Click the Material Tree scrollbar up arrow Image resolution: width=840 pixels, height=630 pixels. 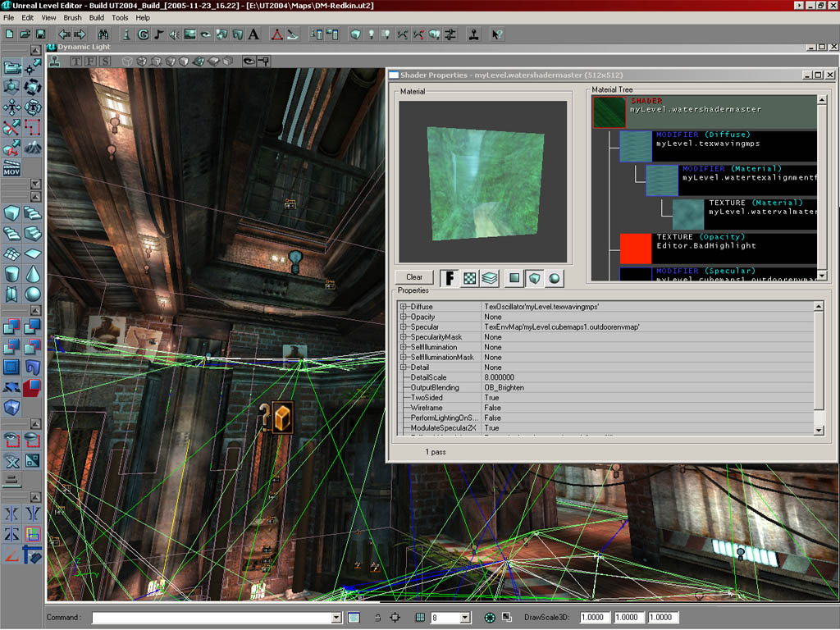click(822, 99)
